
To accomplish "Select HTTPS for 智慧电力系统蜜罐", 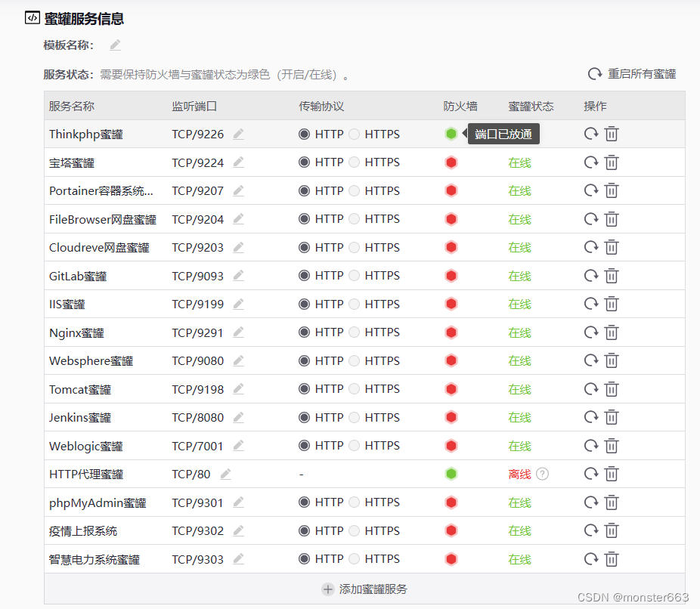I will (354, 559).
